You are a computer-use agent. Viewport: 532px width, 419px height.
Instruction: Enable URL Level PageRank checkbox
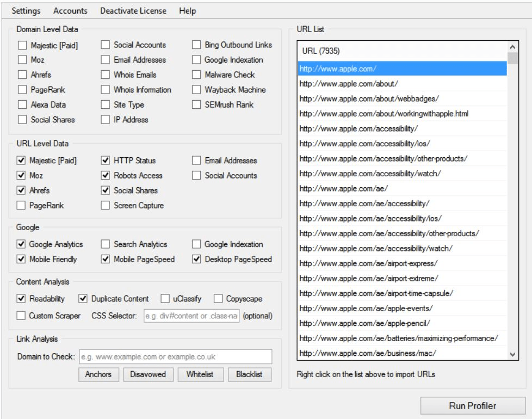click(x=21, y=205)
